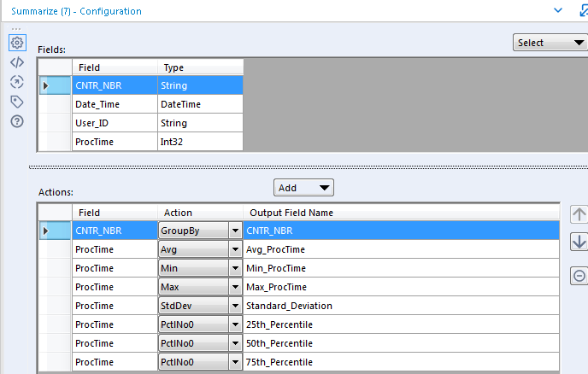This screenshot has height=374, width=588.
Task: Click the Field column header in Fields table
Action: coord(115,67)
